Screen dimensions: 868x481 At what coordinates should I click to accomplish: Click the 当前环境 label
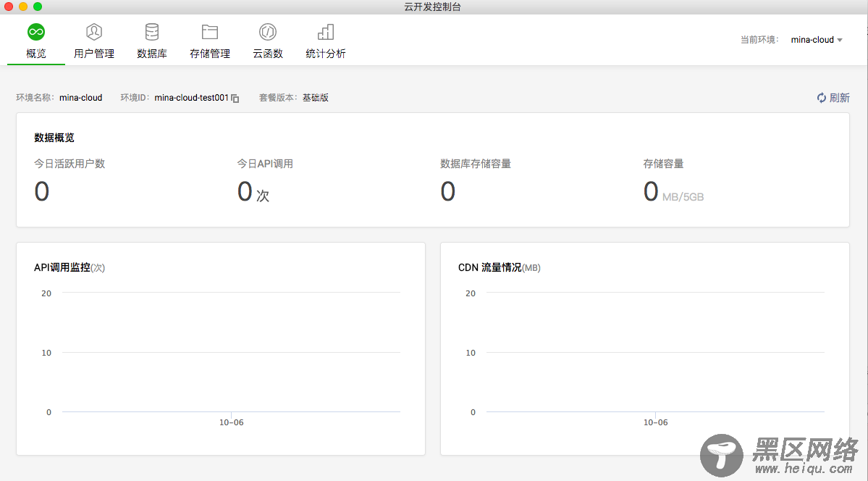(759, 40)
